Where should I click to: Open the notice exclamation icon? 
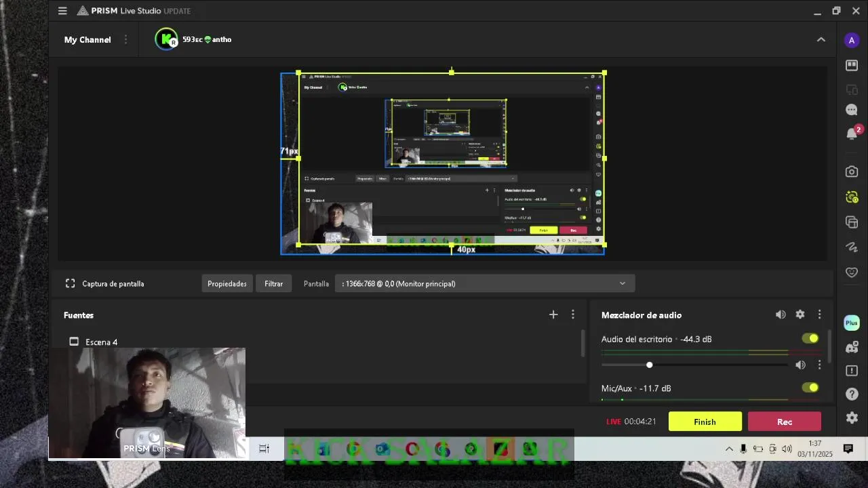pos(852,371)
